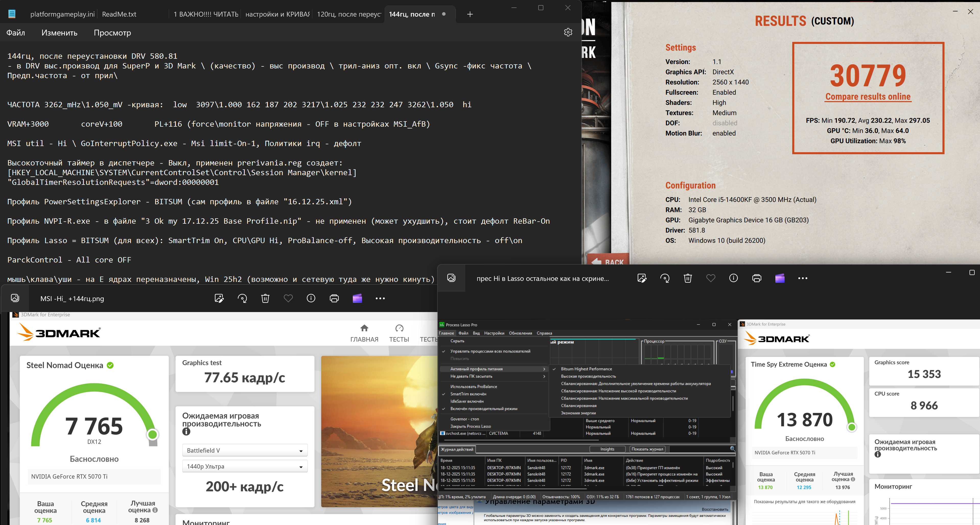Click delete icon in MSI -Hi_ photo viewer

click(265, 299)
